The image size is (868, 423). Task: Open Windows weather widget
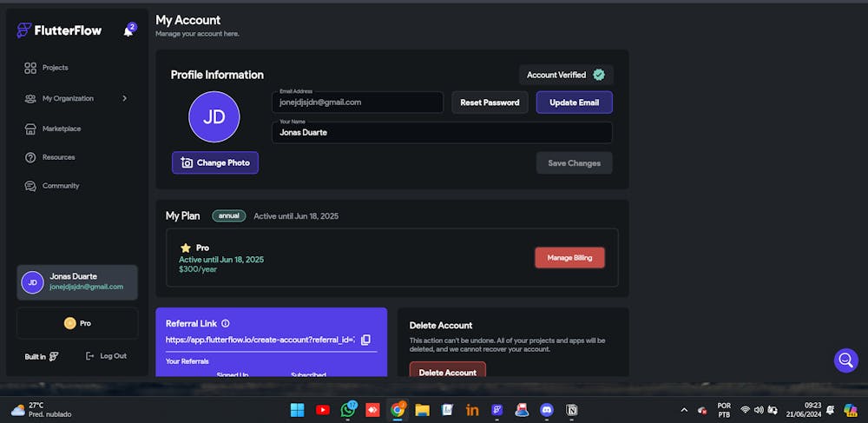coord(42,410)
